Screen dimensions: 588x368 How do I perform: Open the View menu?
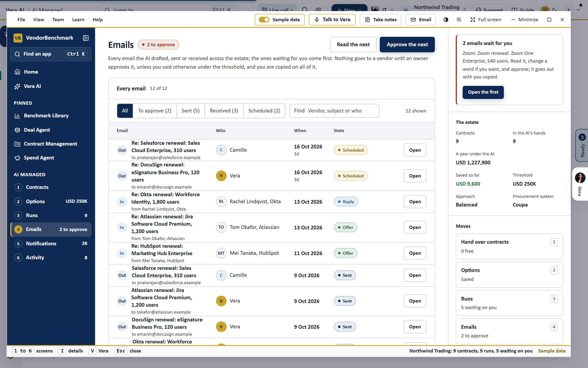pyautogui.click(x=39, y=20)
